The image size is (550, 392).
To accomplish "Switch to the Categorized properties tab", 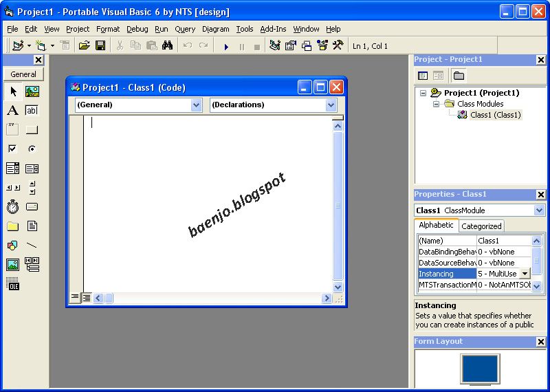I will (x=481, y=226).
